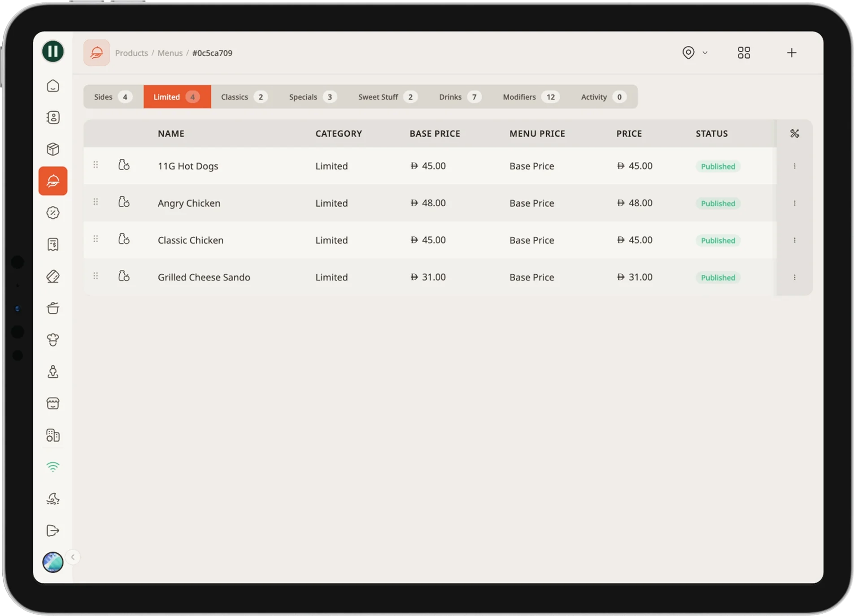Click Published badge for Grilled Cheese Sando
Screen dimensions: 854x616
pos(718,278)
